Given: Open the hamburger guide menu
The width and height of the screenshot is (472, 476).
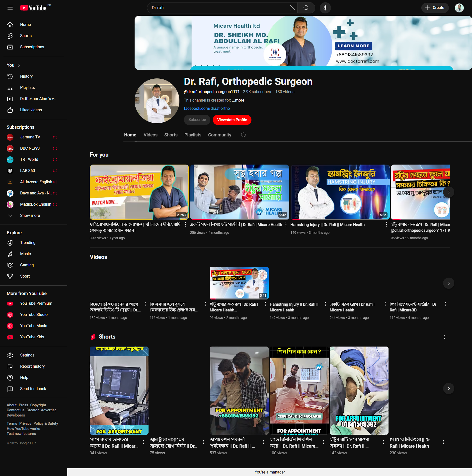Looking at the screenshot, I should coord(10,8).
